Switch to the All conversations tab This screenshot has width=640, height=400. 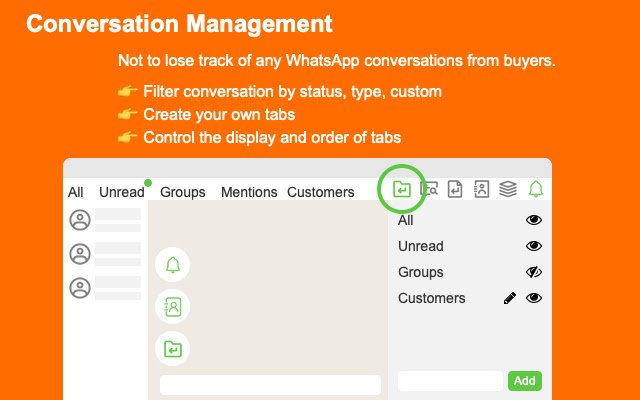point(76,192)
